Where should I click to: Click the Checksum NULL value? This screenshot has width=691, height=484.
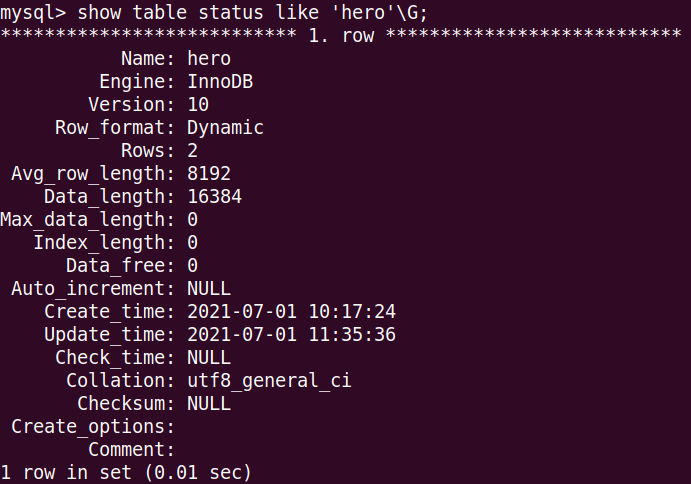click(x=209, y=404)
